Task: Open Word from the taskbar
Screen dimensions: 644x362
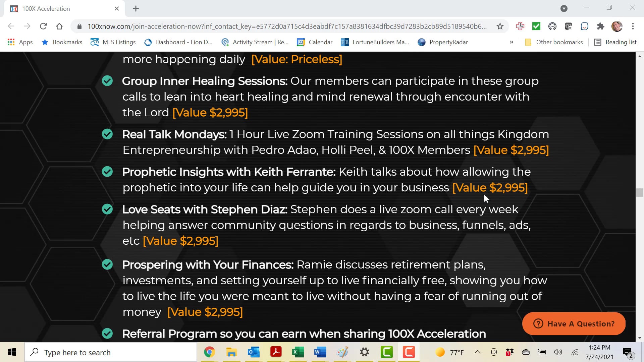Action: coord(320,352)
